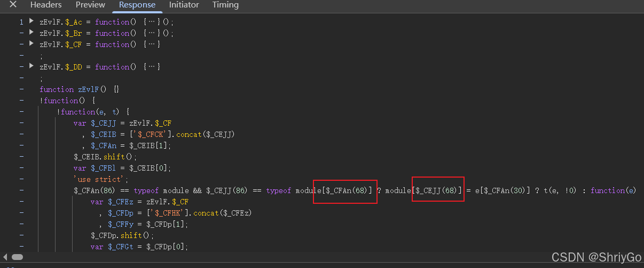
Task: Click the red-boxed module[$_CEJJ(68)] expression
Action: 438,191
